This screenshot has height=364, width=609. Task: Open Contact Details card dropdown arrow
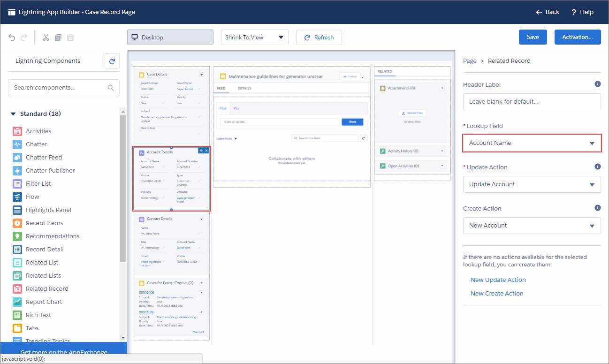[202, 219]
